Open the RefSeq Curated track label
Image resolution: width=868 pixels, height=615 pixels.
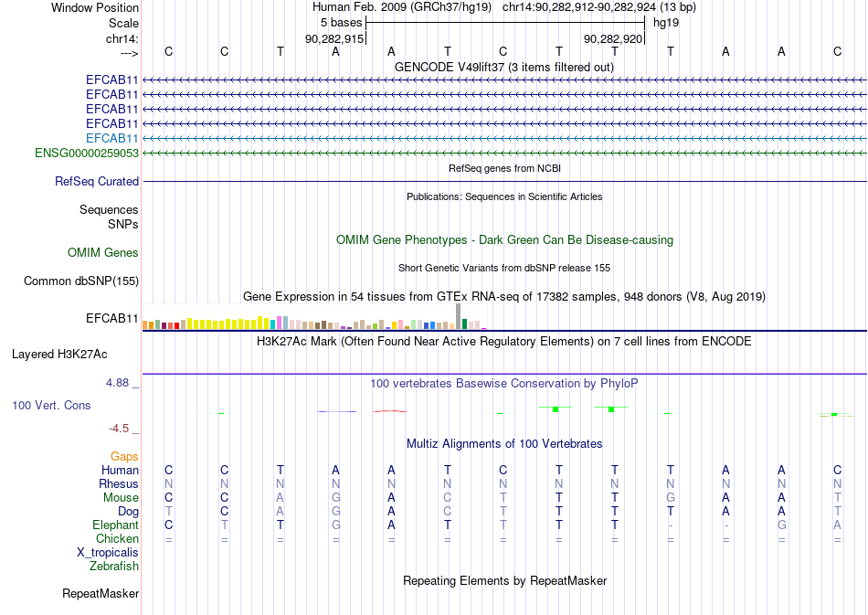click(97, 182)
